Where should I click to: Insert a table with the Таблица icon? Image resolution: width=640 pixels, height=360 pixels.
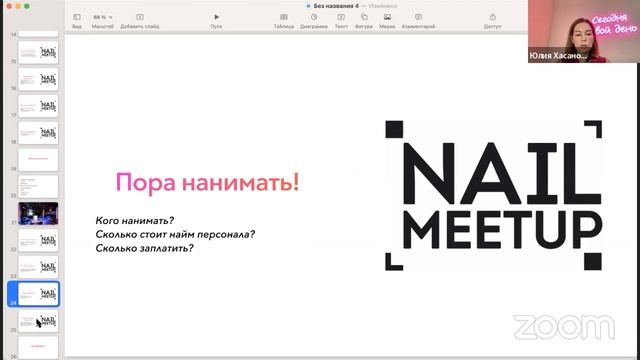tap(284, 17)
